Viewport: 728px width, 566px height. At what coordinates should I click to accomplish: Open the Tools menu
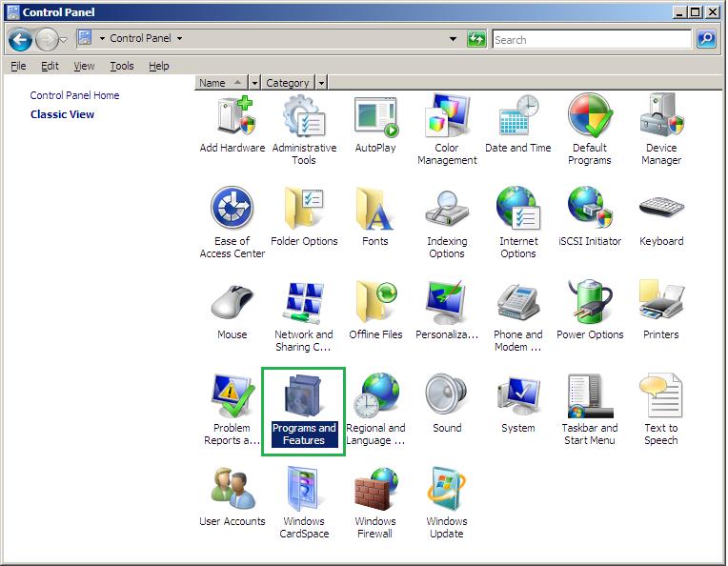tap(121, 66)
